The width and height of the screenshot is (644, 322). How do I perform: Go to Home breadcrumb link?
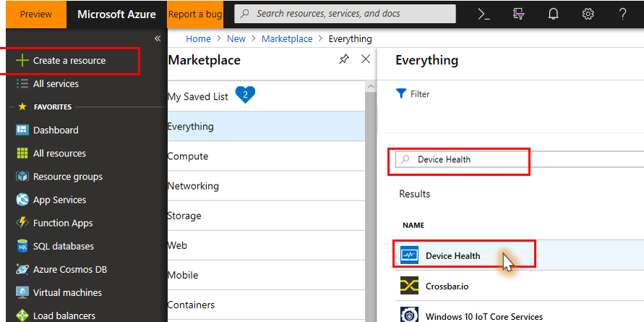click(x=198, y=39)
